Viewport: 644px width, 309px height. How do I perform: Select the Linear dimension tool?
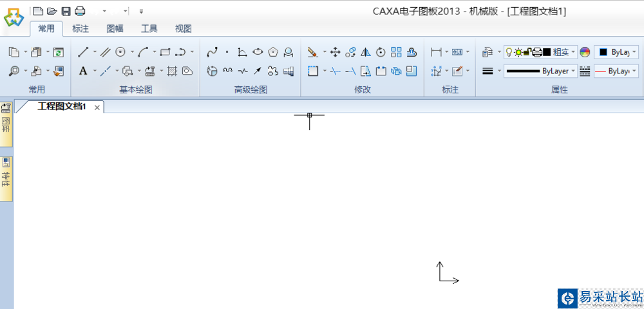point(436,52)
